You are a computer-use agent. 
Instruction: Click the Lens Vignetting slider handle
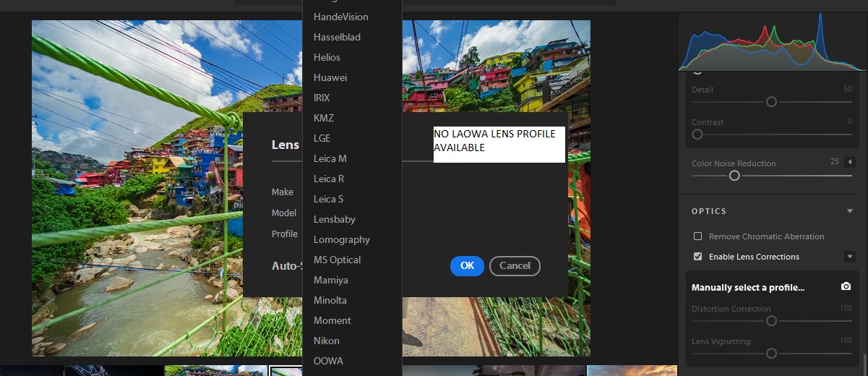click(x=771, y=354)
